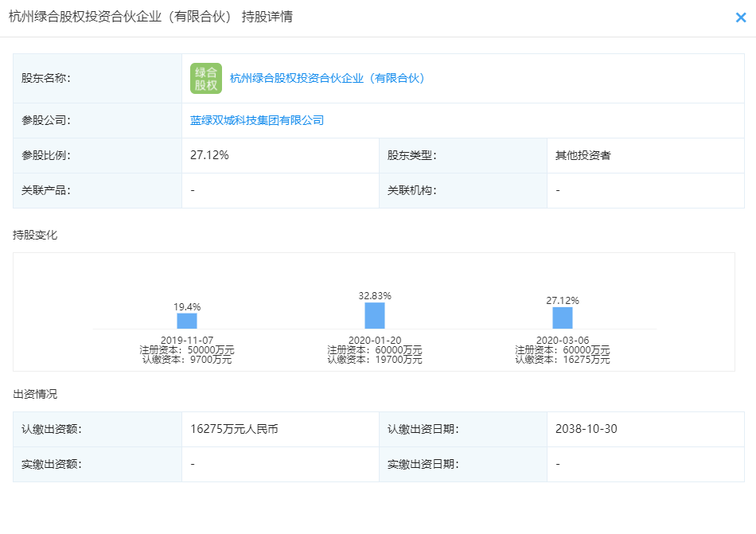Select the 其他投资者 shareholder type value

pos(583,155)
